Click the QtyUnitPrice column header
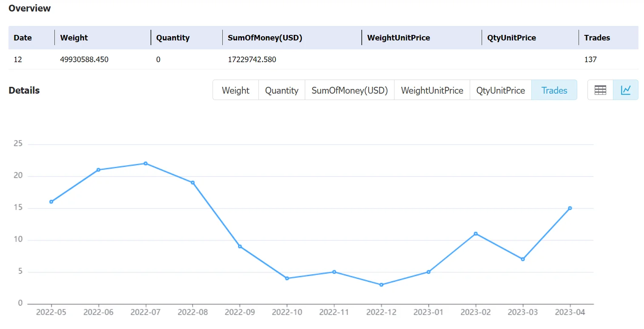 click(x=511, y=37)
